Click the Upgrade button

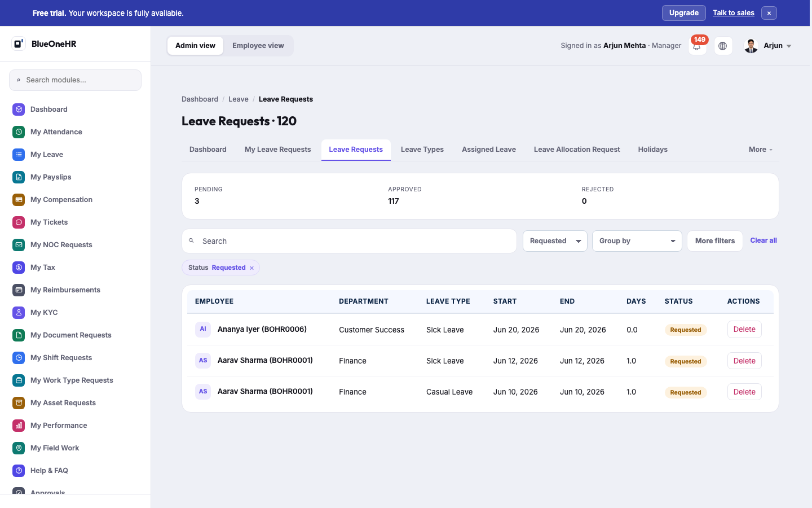pos(683,13)
